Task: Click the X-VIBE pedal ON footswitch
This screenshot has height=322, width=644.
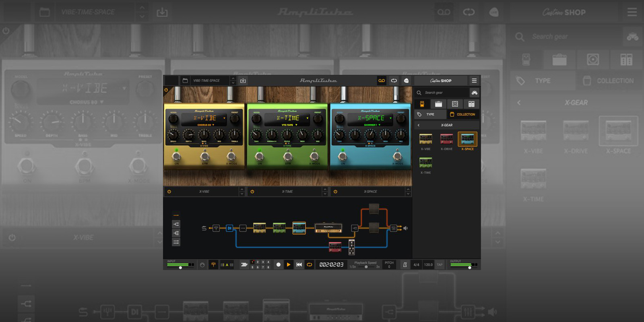Action: click(x=176, y=156)
